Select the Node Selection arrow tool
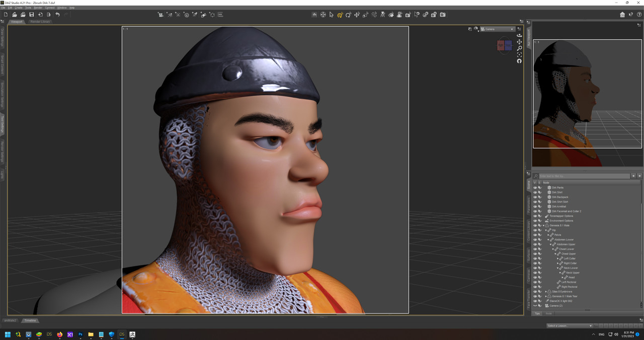 (332, 15)
